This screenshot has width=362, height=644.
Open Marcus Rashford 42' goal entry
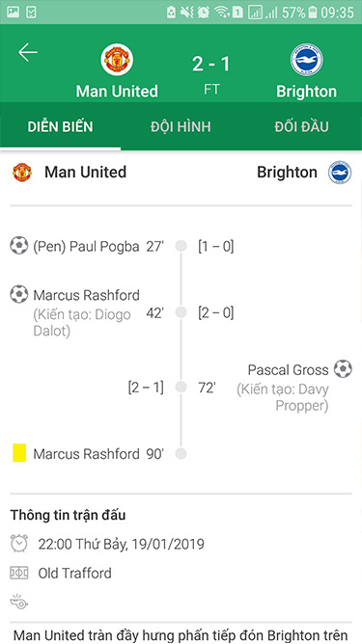tap(86, 295)
